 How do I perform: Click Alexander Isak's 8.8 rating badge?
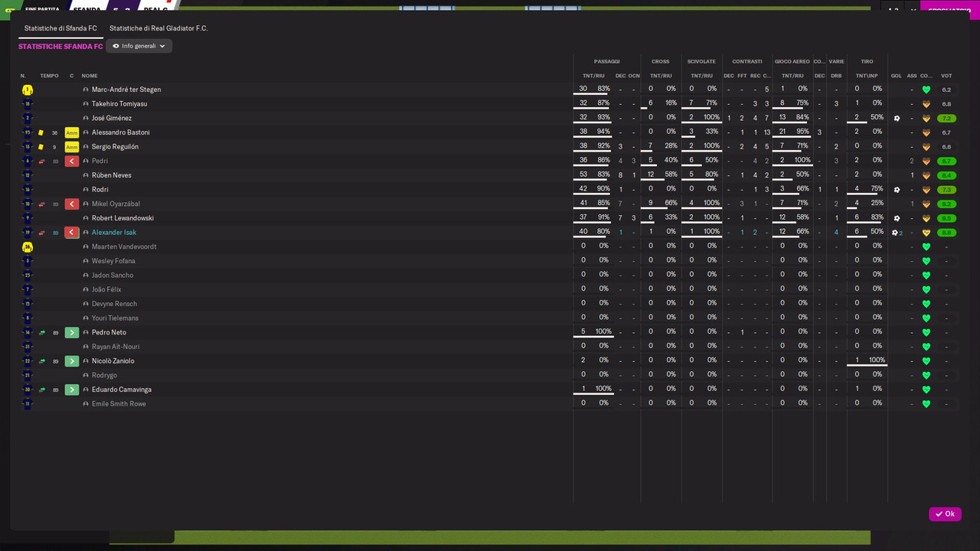click(x=946, y=233)
